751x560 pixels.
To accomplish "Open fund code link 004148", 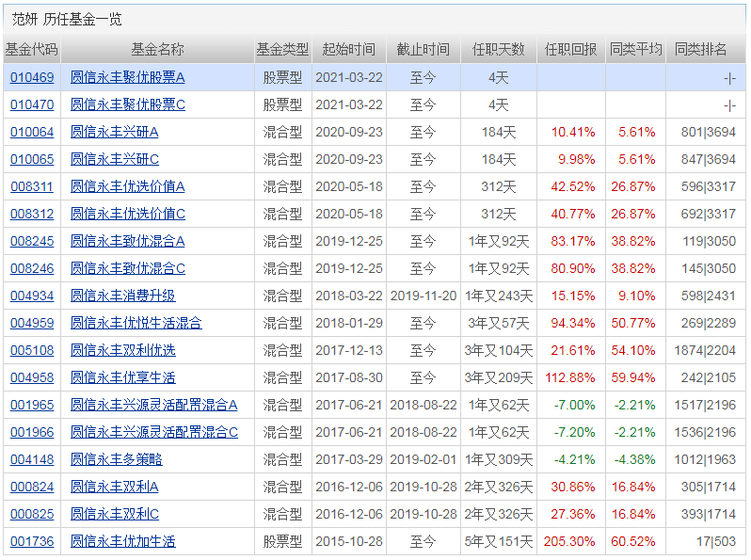I will [32, 460].
